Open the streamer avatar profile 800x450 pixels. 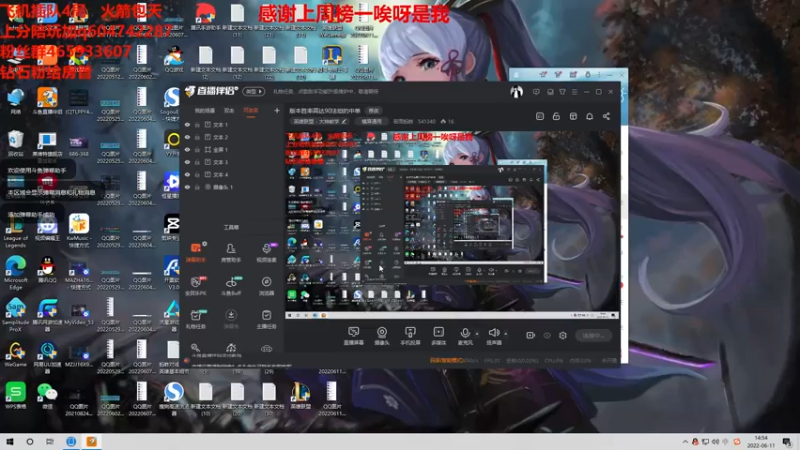[x=516, y=92]
